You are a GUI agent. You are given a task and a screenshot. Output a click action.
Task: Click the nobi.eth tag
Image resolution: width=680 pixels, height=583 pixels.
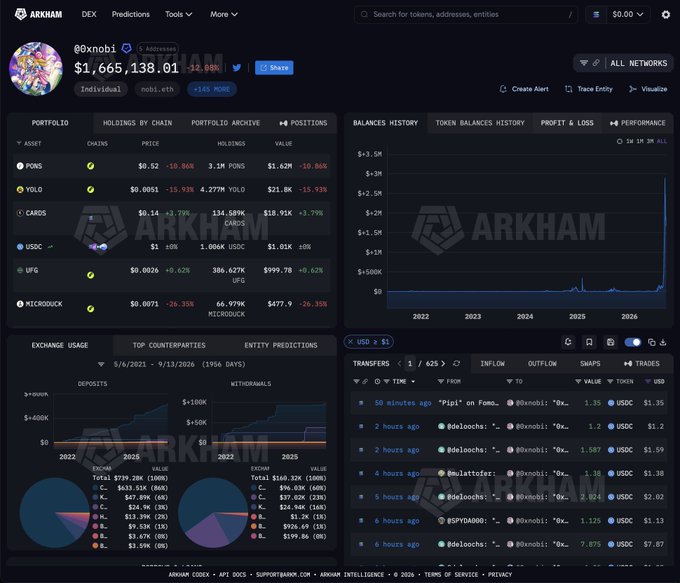coord(157,89)
